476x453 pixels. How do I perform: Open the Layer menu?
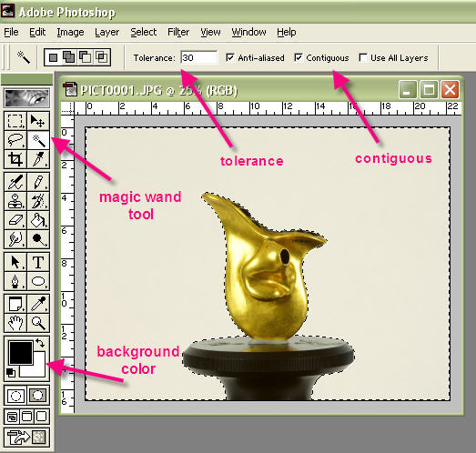(x=106, y=32)
